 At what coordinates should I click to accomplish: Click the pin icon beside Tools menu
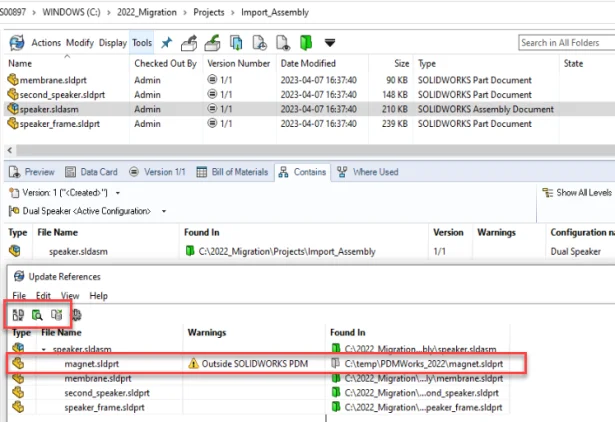point(166,43)
